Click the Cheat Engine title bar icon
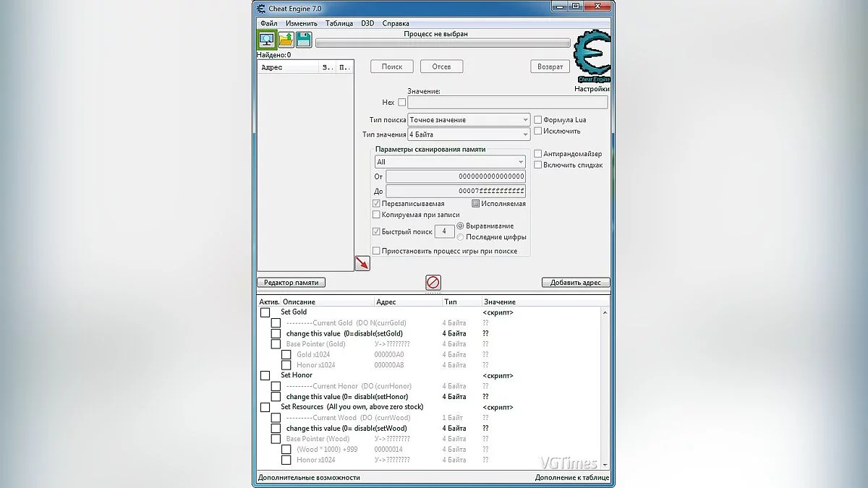Viewport: 868px width, 488px height. click(x=262, y=9)
